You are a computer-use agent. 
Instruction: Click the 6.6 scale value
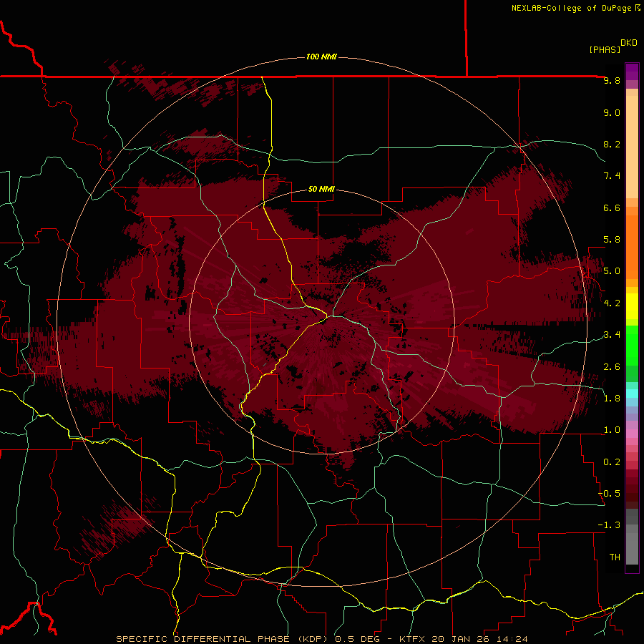tap(612, 208)
